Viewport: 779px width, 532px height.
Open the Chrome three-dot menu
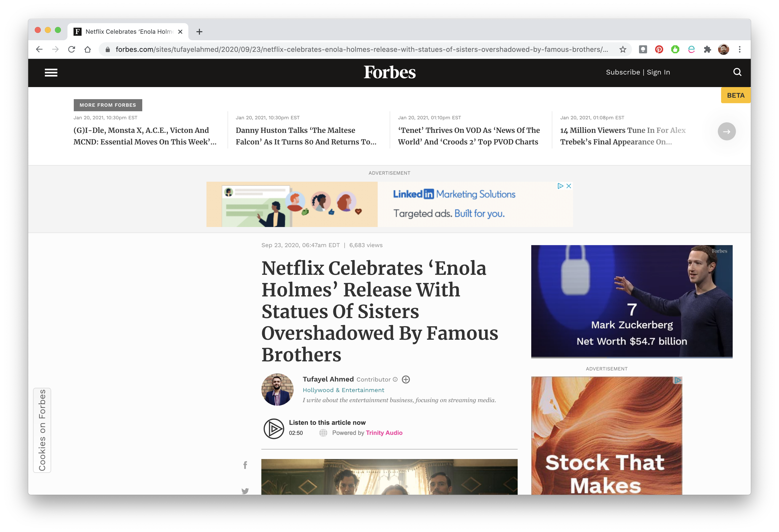739,50
